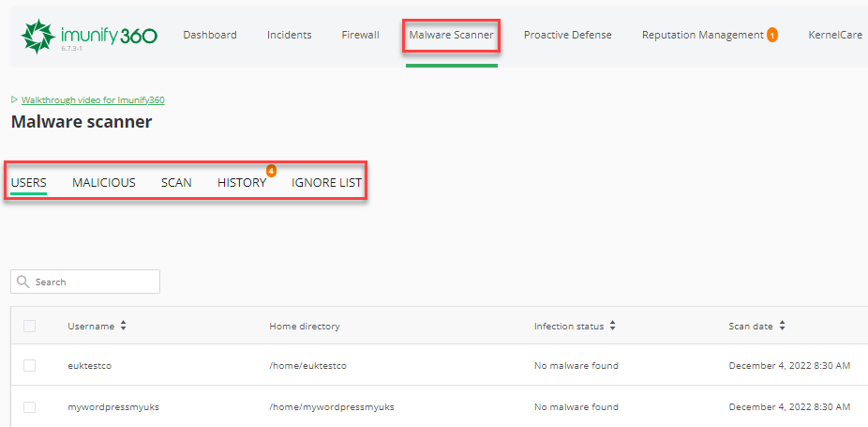This screenshot has height=427, width=868.
Task: Toggle the select all users checkbox
Action: pos(30,327)
